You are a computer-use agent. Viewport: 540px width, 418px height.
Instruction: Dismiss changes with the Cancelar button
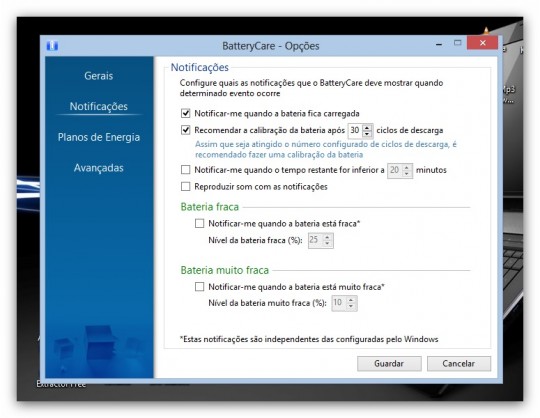pyautogui.click(x=459, y=364)
